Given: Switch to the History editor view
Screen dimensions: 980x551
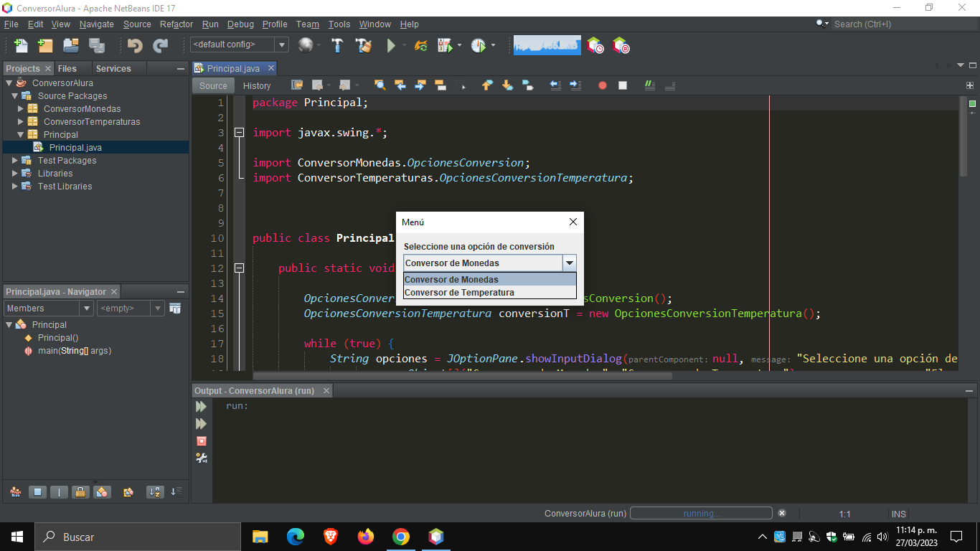Looking at the screenshot, I should tap(257, 85).
